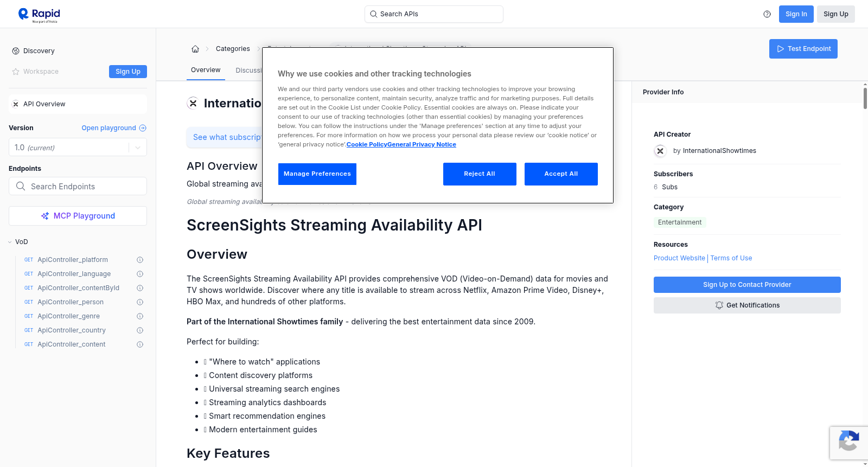Image resolution: width=868 pixels, height=467 pixels.
Task: Show info for ApiController_genre endpoint
Action: [x=140, y=316]
